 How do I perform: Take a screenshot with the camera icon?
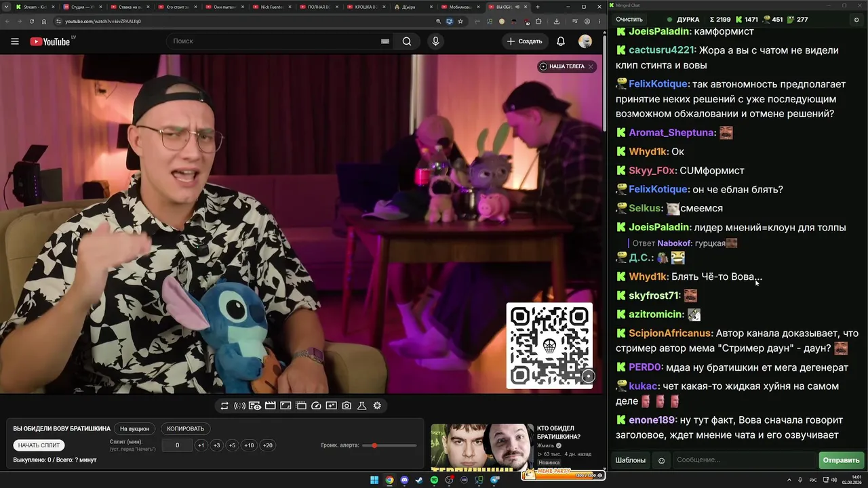coord(347,406)
